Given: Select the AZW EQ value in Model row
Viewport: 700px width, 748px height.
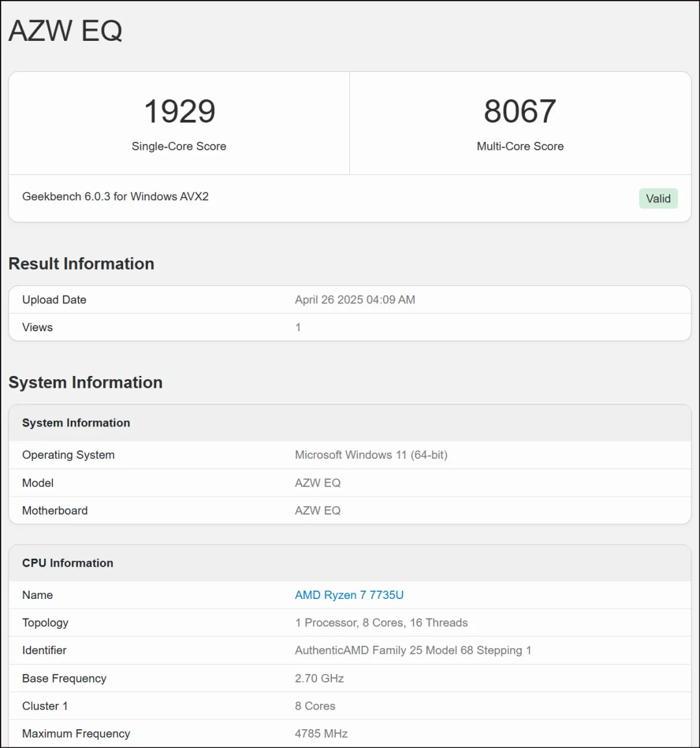Looking at the screenshot, I should [318, 483].
